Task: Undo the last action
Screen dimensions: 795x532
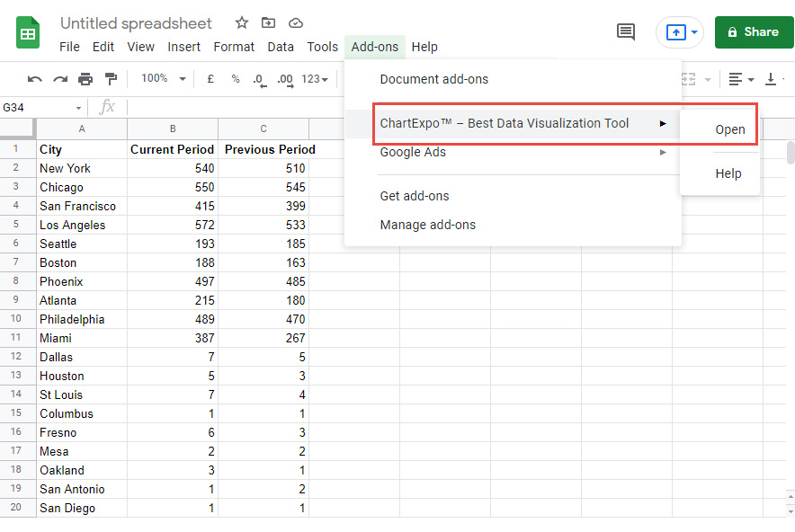Action: coord(34,79)
